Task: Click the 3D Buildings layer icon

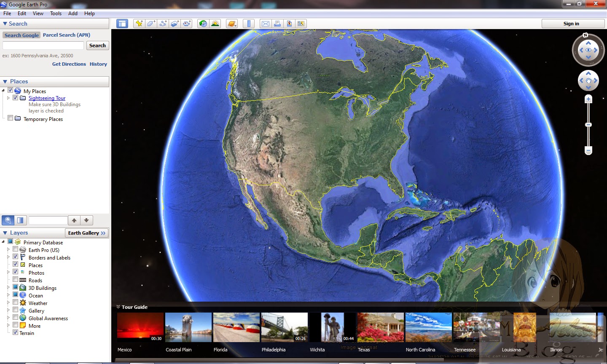Action: click(x=23, y=288)
